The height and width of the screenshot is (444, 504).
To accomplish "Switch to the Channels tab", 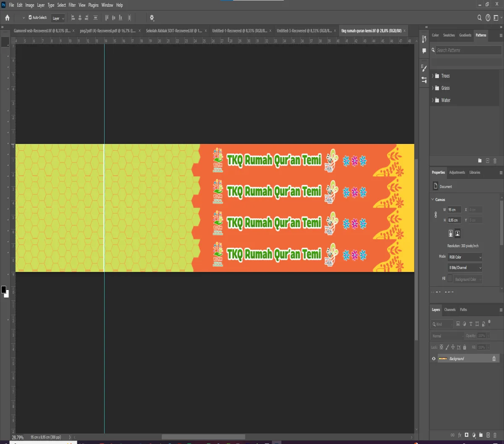I will [450, 310].
